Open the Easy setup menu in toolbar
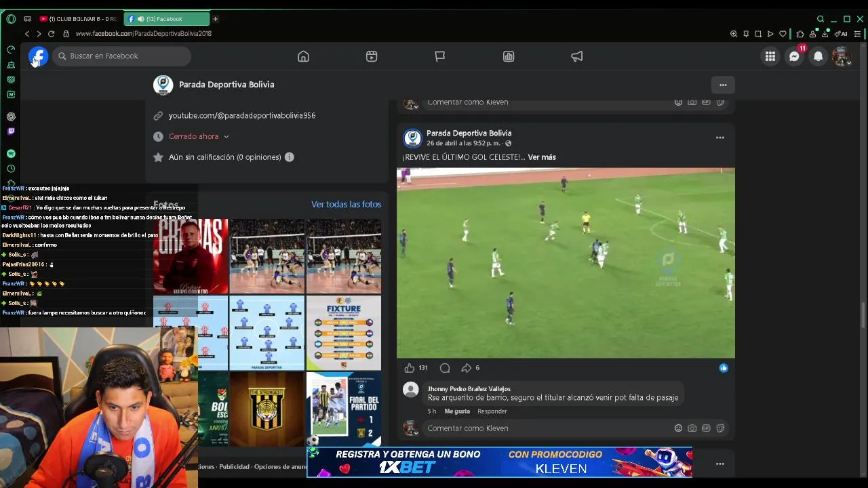 (x=859, y=34)
